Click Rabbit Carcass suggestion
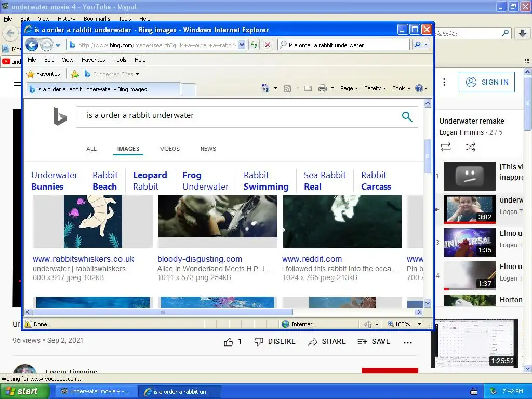 click(x=376, y=181)
